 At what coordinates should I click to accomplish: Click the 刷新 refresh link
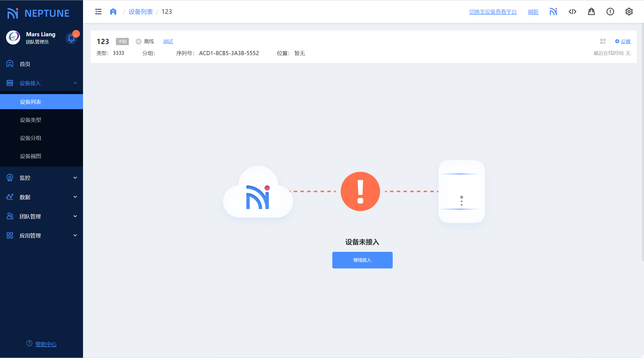point(533,12)
